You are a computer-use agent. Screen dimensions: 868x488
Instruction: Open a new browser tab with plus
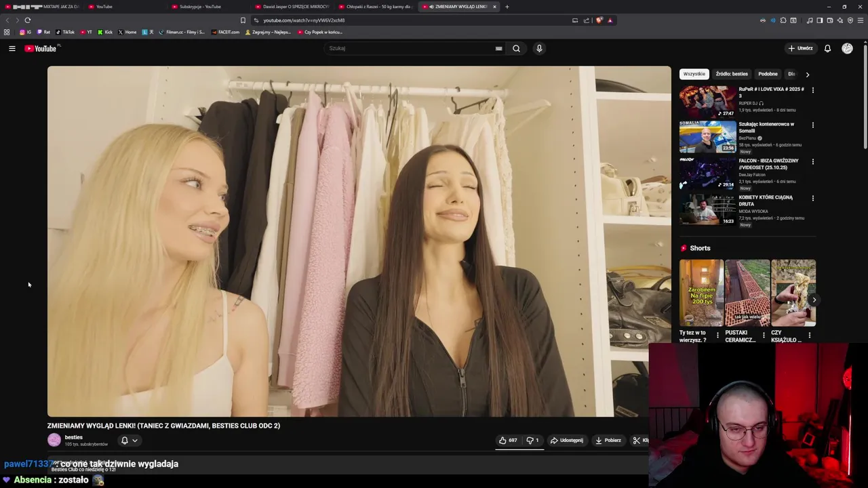click(507, 7)
